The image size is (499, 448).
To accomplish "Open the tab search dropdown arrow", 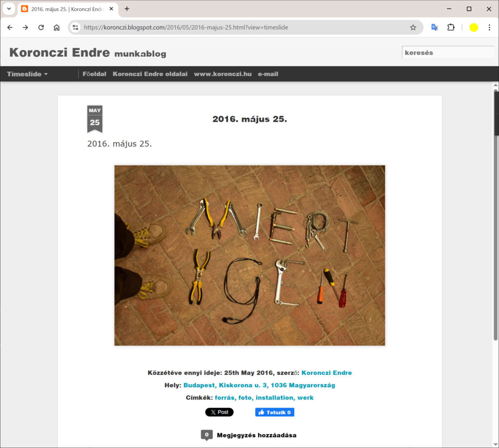I will pyautogui.click(x=9, y=9).
